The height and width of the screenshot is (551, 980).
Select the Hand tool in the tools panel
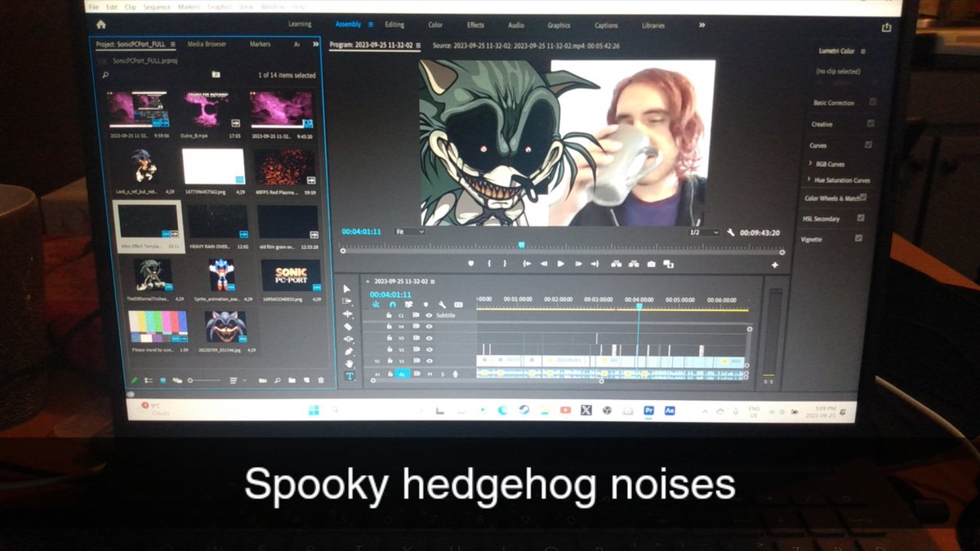pyautogui.click(x=348, y=362)
